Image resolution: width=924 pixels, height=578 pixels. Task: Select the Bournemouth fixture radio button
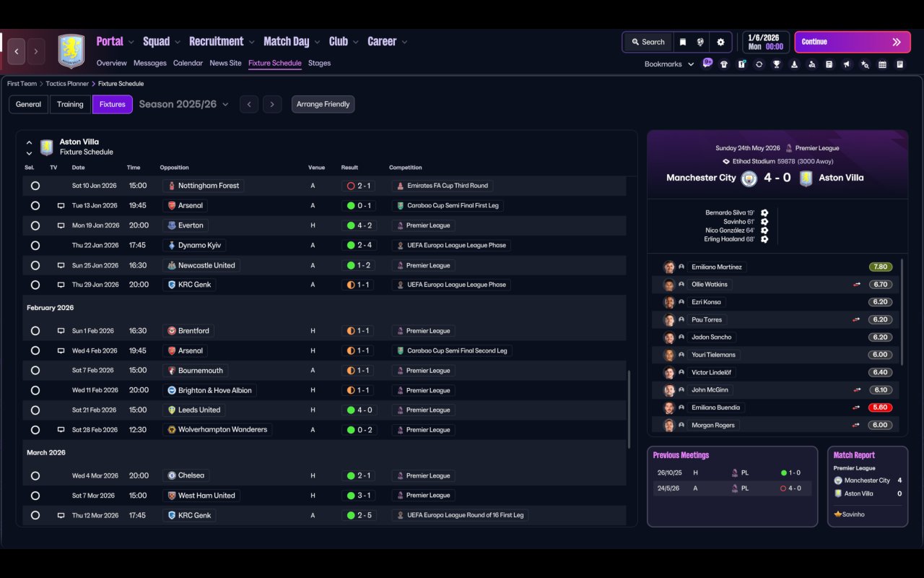(x=35, y=371)
